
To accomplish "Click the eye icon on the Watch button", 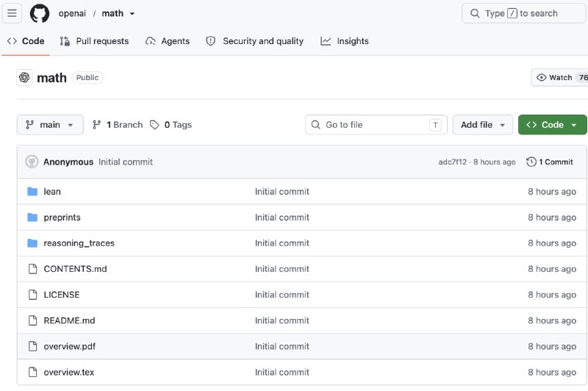I will [x=542, y=78].
